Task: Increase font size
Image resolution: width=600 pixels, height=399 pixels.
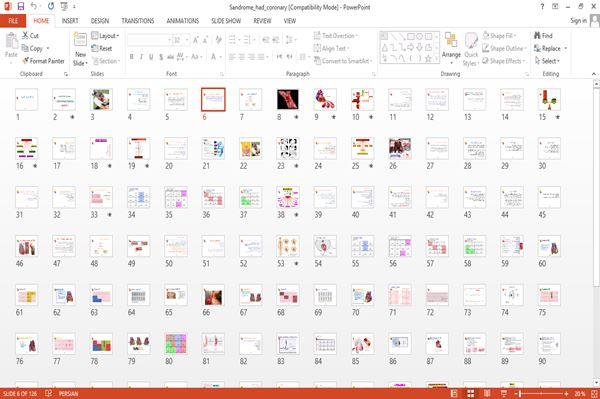Action: coord(196,40)
